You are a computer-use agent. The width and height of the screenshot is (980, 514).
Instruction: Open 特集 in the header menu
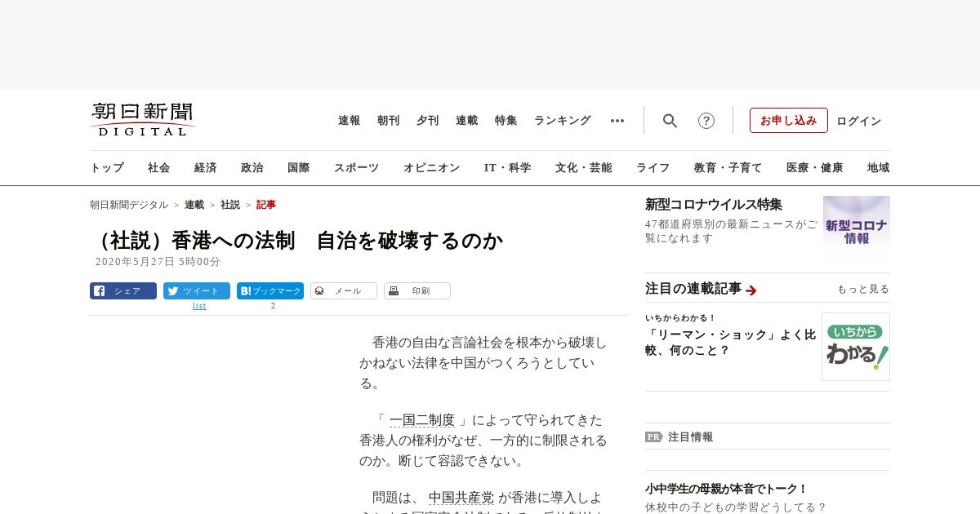[x=506, y=121]
